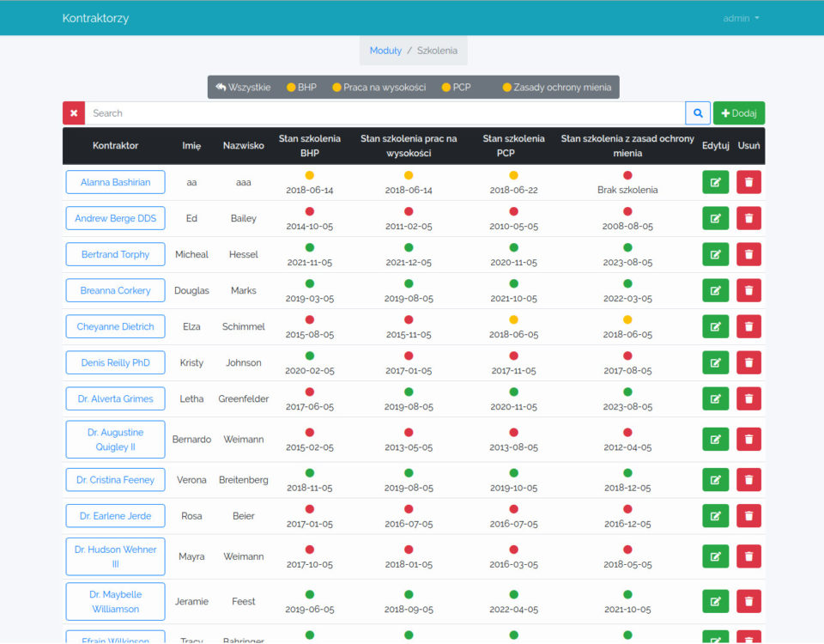Edit the Cheyanne Dietrich row
Image resolution: width=824 pixels, height=644 pixels.
715,326
